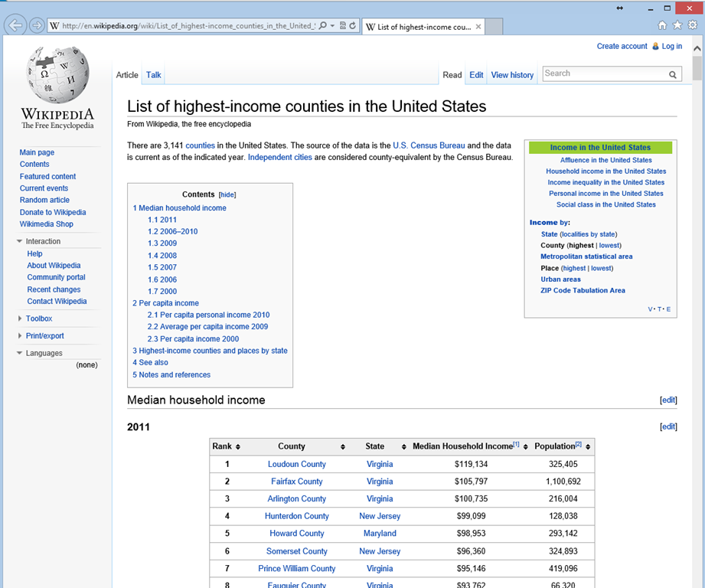Hide the Contents box via [hide]
705x588 pixels.
coord(227,194)
